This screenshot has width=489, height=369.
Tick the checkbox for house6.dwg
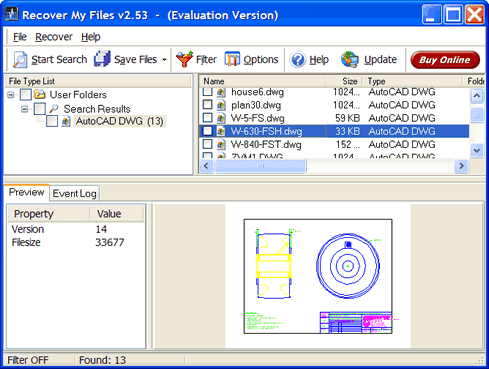pyautogui.click(x=207, y=91)
